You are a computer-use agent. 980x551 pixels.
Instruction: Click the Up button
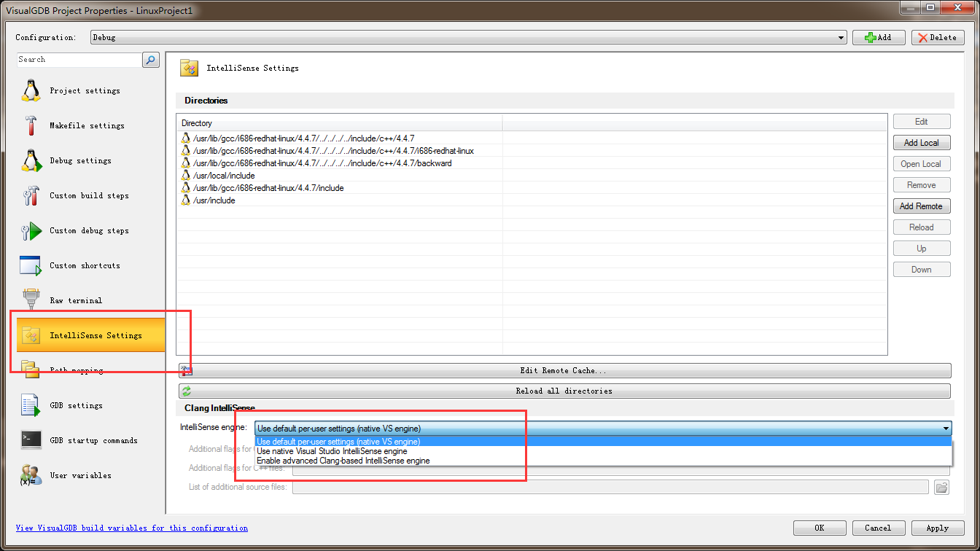(x=922, y=249)
